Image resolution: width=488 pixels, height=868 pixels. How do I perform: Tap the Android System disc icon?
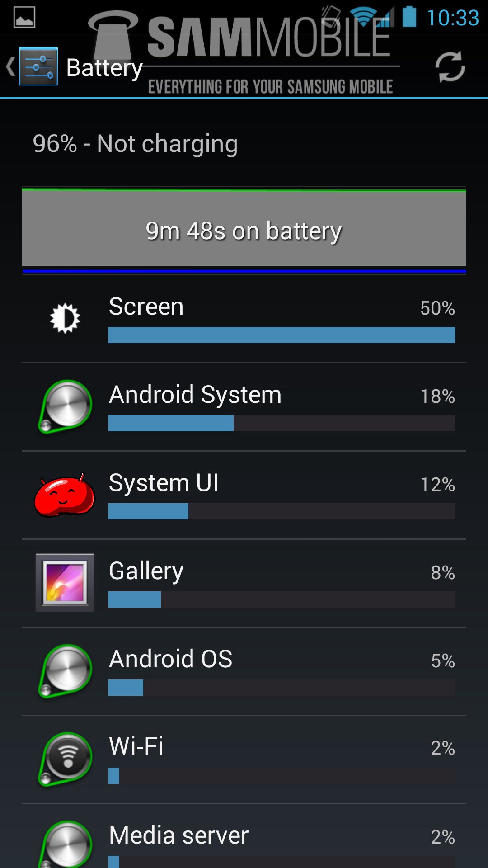tap(66, 406)
